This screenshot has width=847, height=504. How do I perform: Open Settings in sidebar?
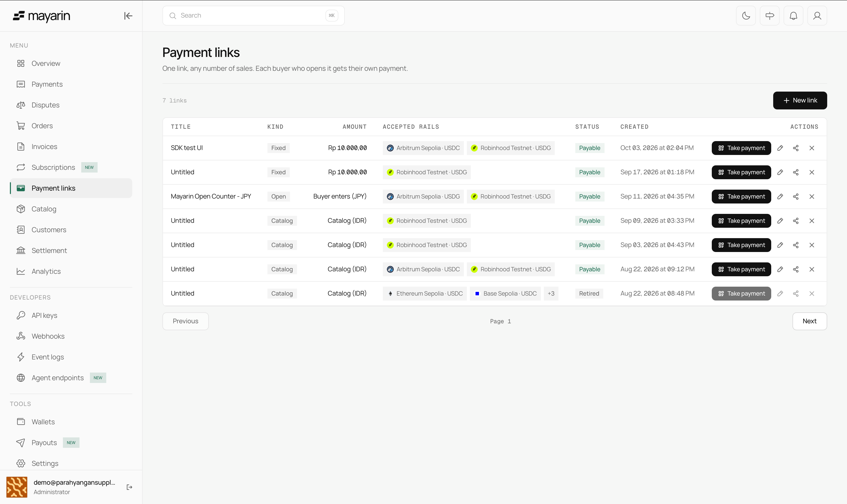(71, 463)
